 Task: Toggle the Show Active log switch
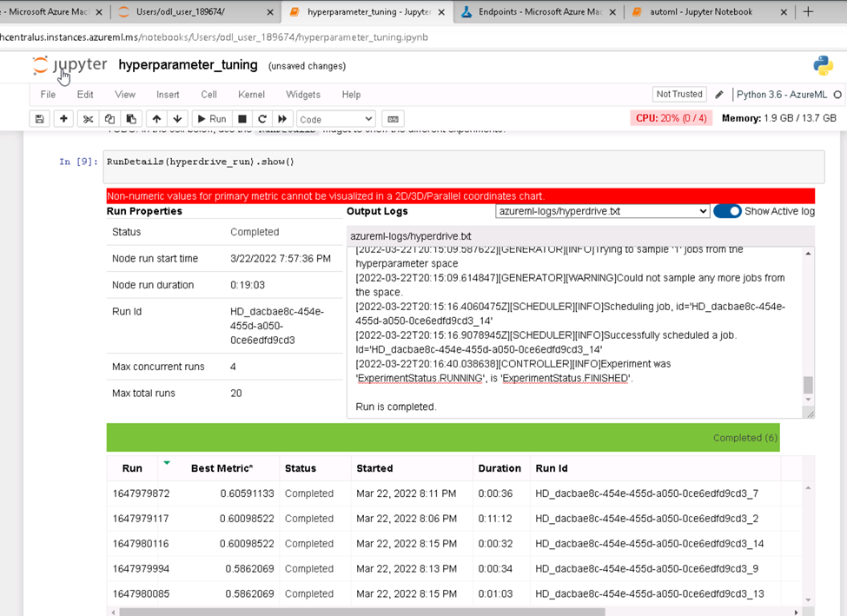point(727,211)
